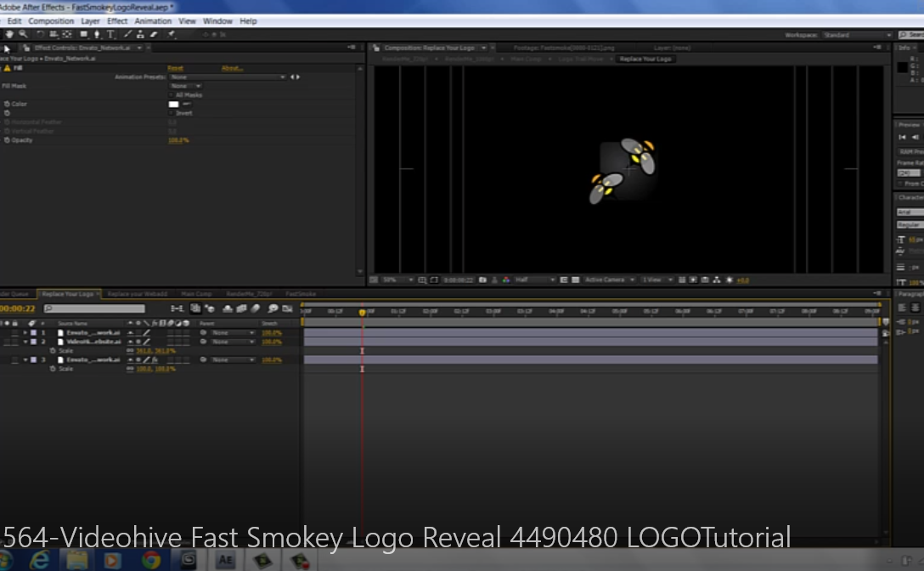Enable the Invert checkbox
This screenshot has height=571, width=924.
click(x=172, y=113)
